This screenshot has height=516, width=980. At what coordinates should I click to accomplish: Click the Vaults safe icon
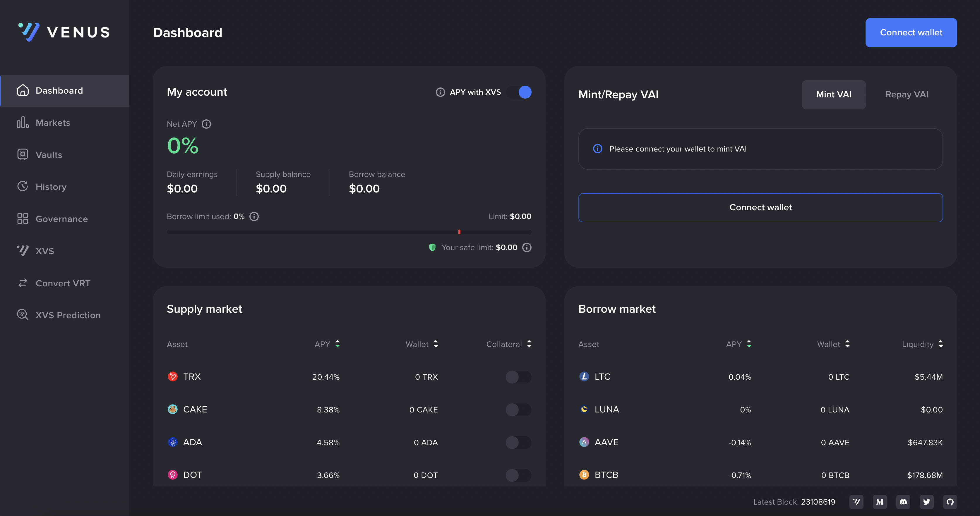coord(23,154)
